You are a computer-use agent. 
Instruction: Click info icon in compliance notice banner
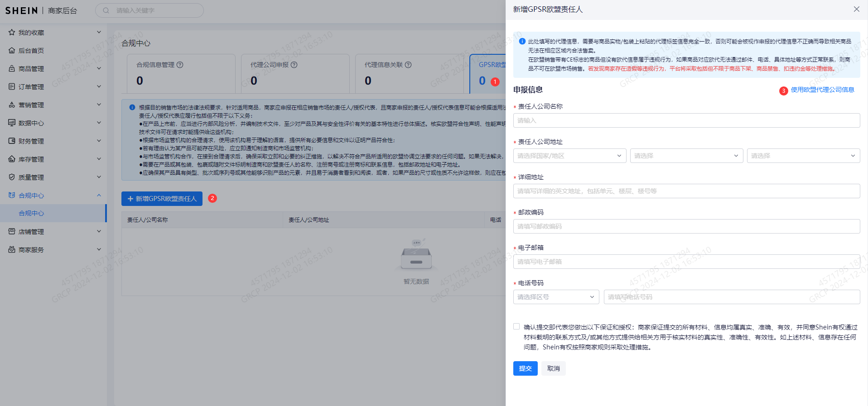[132, 107]
